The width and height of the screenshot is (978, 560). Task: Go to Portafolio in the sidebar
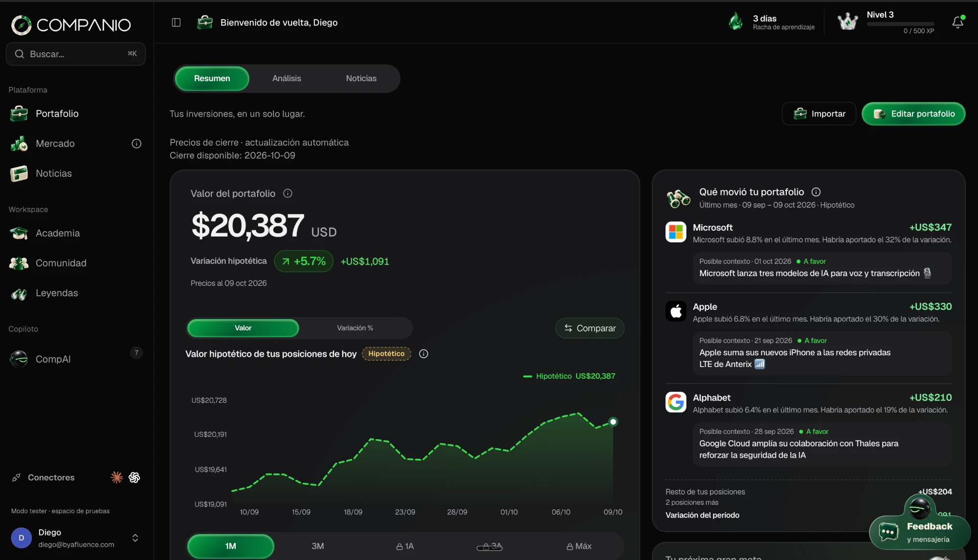pos(76,113)
